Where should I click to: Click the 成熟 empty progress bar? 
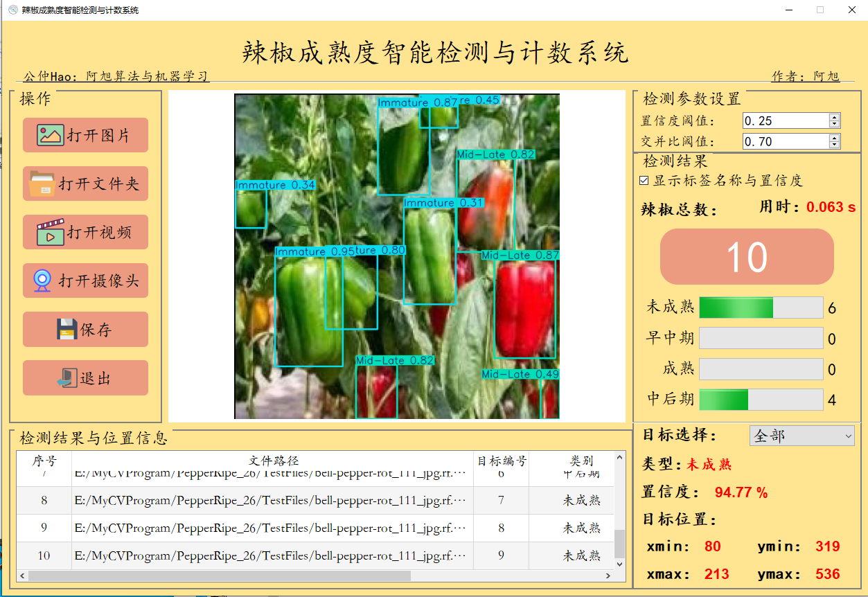tap(761, 369)
